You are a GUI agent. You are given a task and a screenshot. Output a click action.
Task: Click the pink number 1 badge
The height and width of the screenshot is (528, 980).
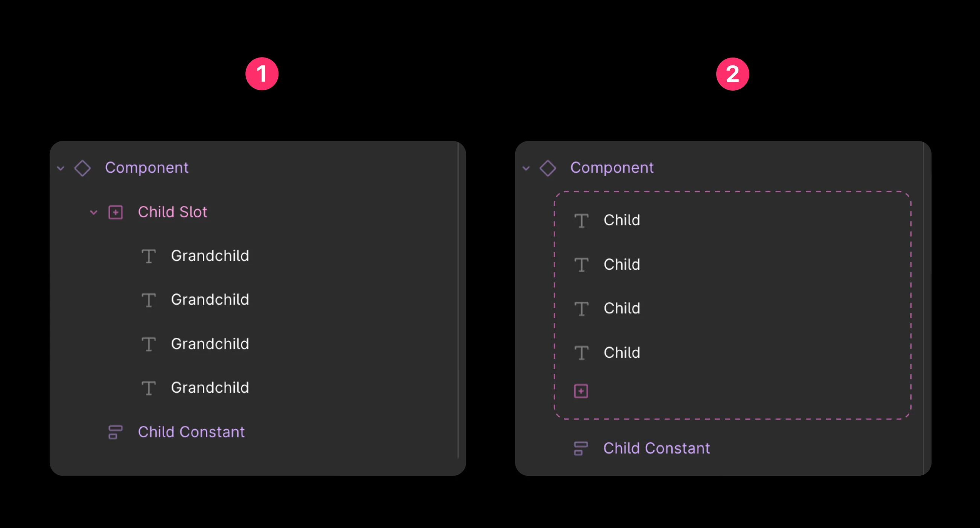(x=262, y=74)
